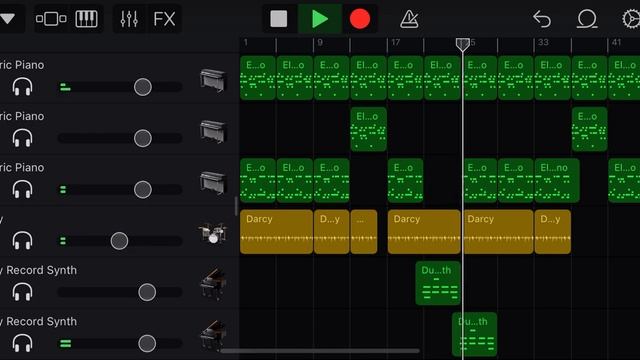The width and height of the screenshot is (640, 360).
Task: Click volume slider knob of second Electric Piano track
Action: (x=143, y=138)
